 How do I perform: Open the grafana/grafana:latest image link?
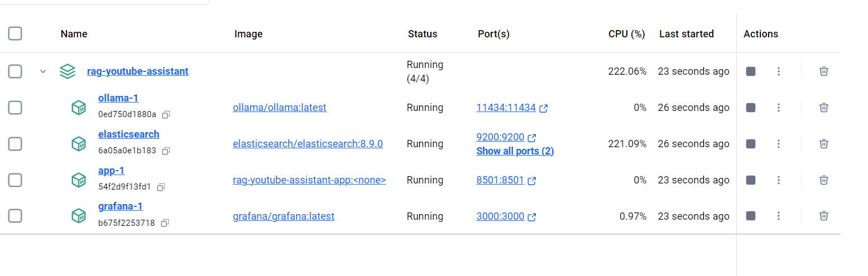284,216
